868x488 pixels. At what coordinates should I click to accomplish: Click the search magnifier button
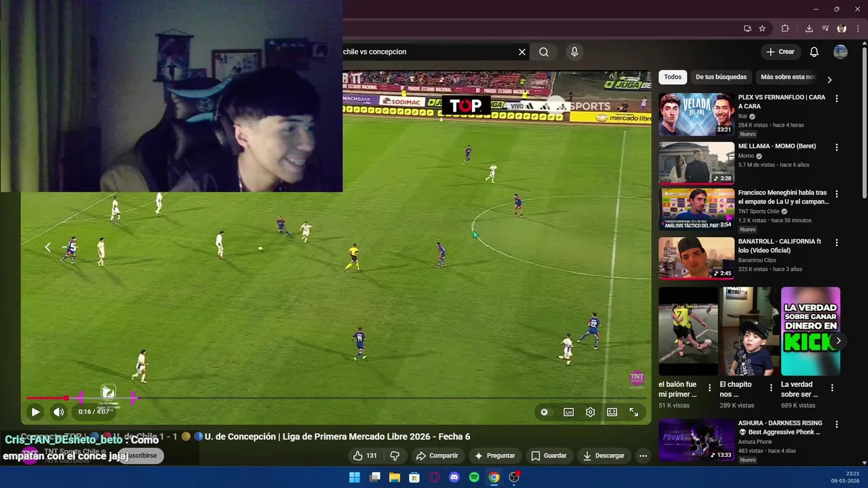click(x=544, y=52)
